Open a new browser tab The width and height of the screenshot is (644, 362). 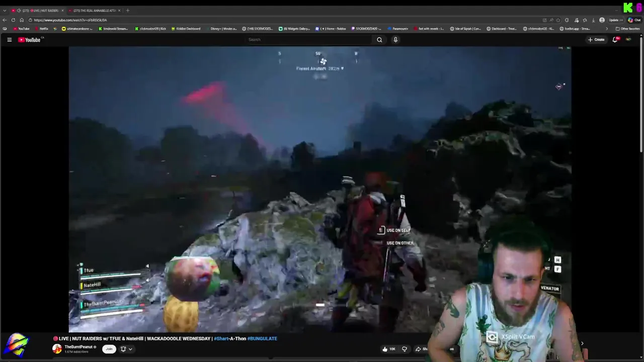128,11
